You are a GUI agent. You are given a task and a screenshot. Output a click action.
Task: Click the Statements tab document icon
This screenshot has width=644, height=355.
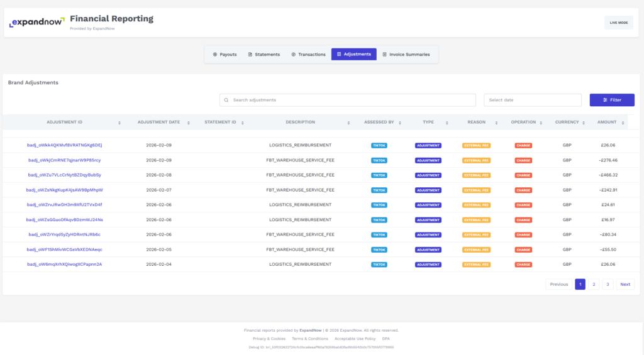[x=250, y=54]
